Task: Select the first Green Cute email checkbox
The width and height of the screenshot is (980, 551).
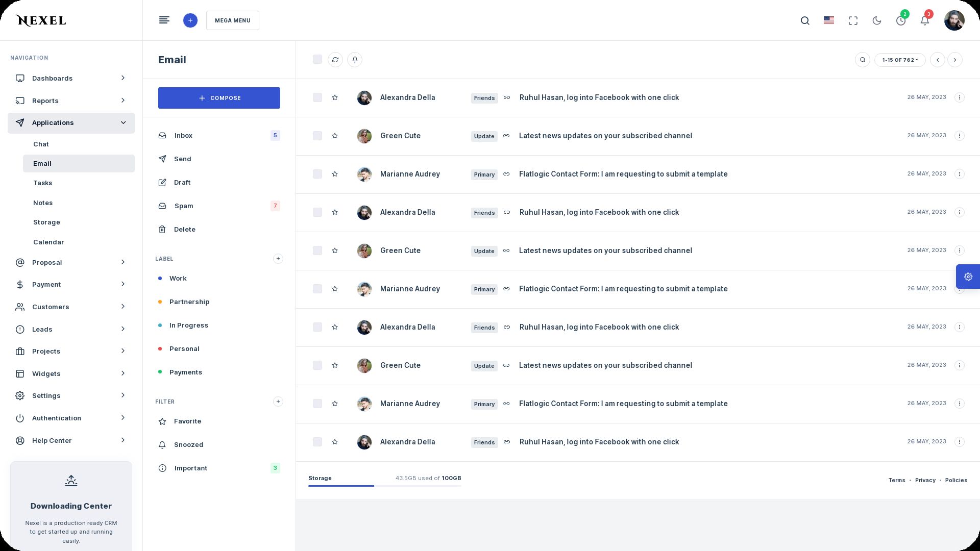Action: click(x=317, y=136)
